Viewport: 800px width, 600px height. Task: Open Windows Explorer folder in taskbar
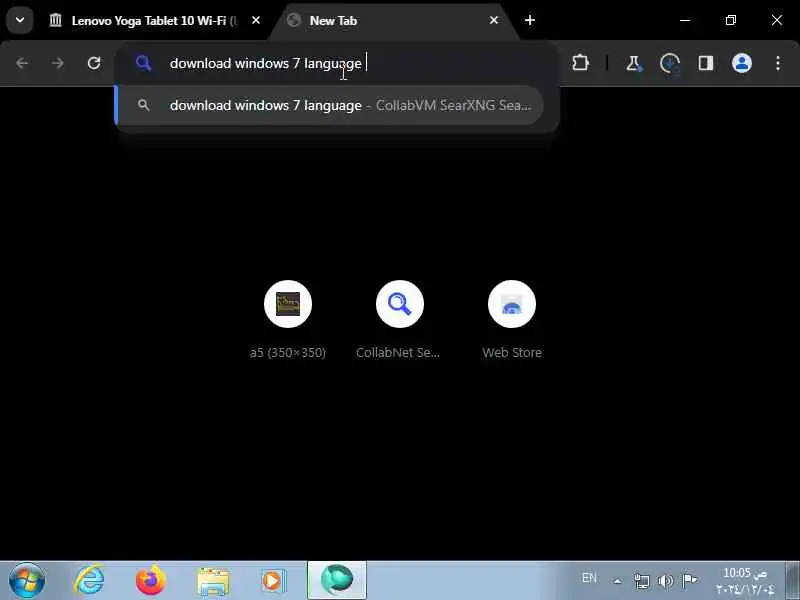click(213, 582)
